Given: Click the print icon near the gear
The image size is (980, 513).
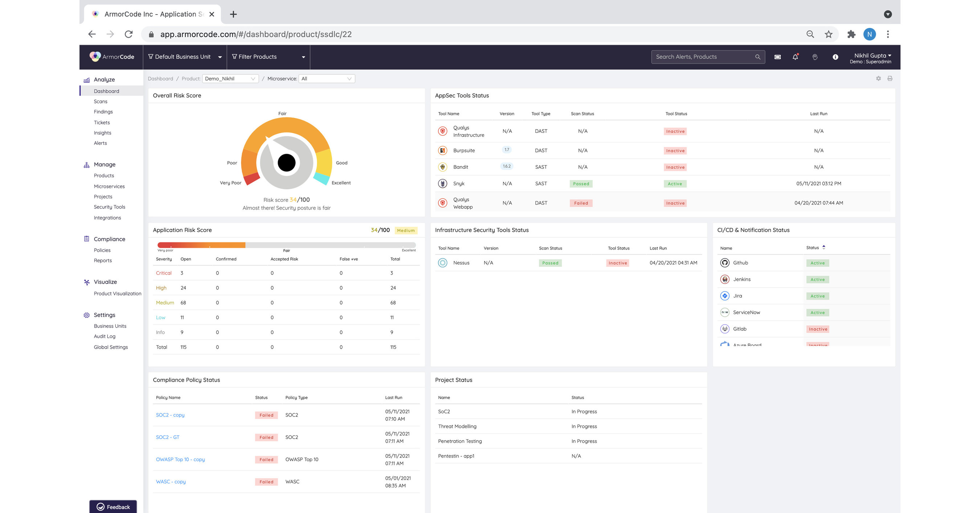Looking at the screenshot, I should (x=890, y=79).
